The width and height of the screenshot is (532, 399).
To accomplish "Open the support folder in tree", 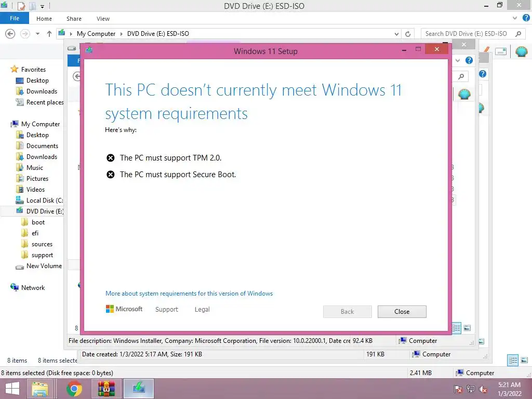I will pos(42,255).
